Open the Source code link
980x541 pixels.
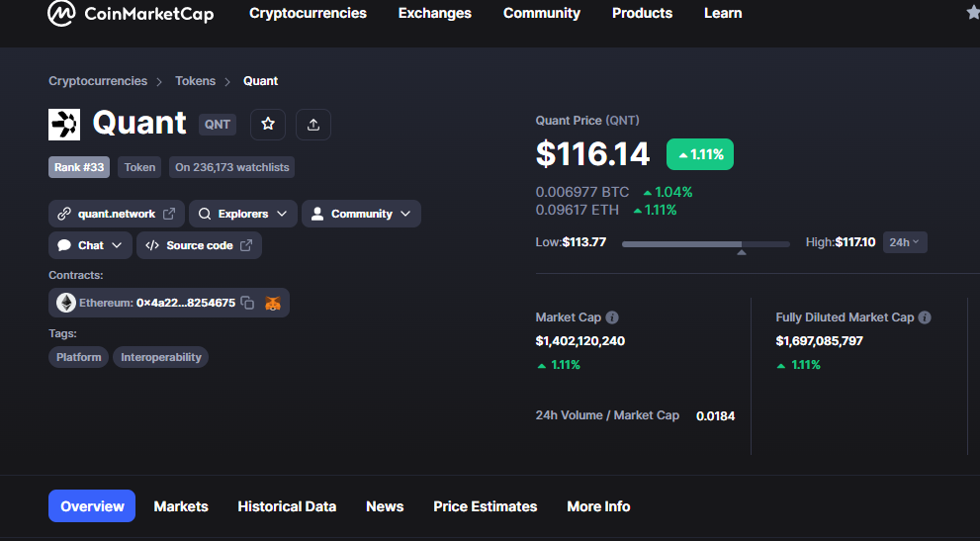click(x=200, y=245)
